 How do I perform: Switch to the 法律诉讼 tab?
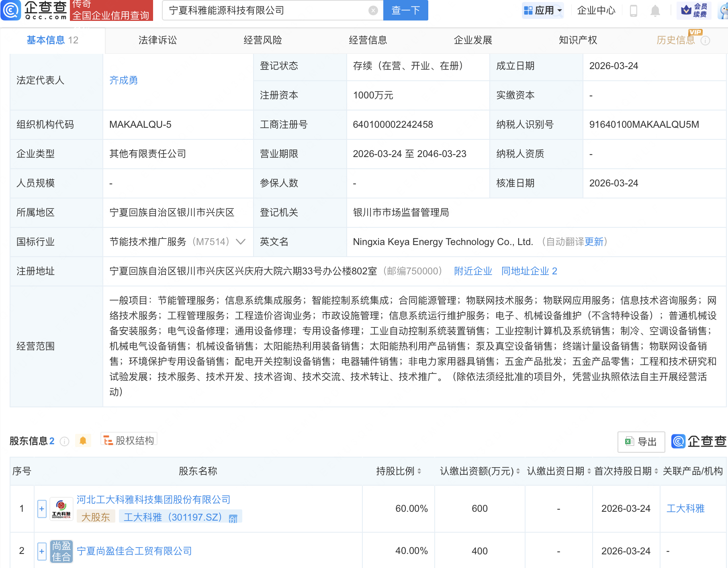(157, 40)
